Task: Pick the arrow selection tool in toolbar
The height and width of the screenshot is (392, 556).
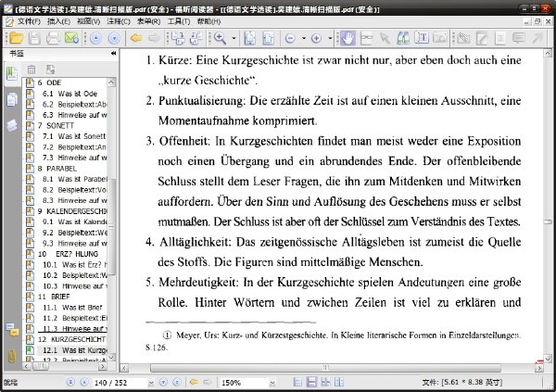Action: (385, 38)
